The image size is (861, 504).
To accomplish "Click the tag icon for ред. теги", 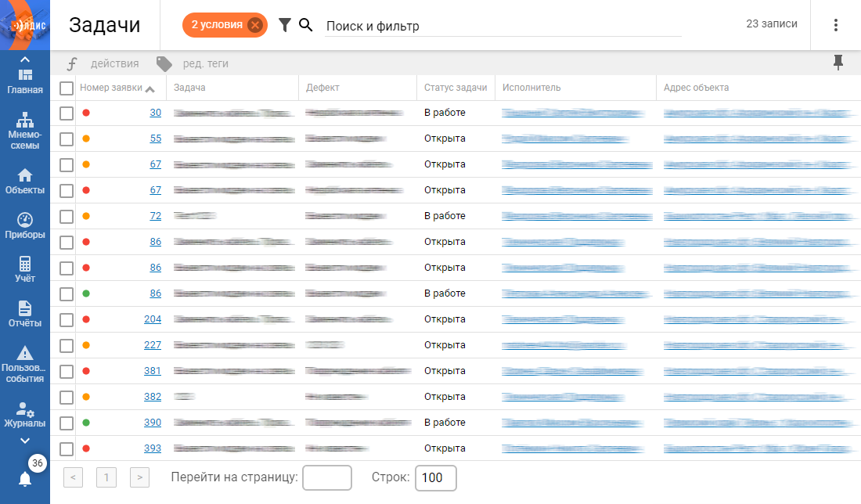I will (x=164, y=63).
